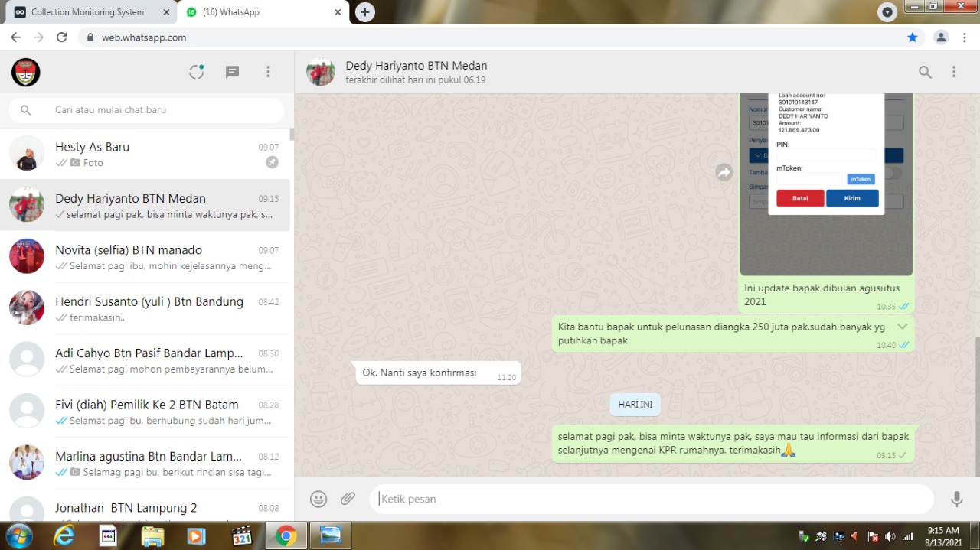Forward the shared image message
This screenshot has height=550, width=980.
724,173
